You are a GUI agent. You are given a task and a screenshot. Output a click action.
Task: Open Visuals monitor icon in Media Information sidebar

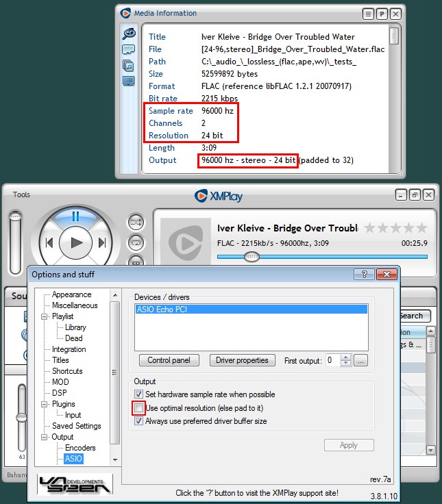click(x=129, y=81)
